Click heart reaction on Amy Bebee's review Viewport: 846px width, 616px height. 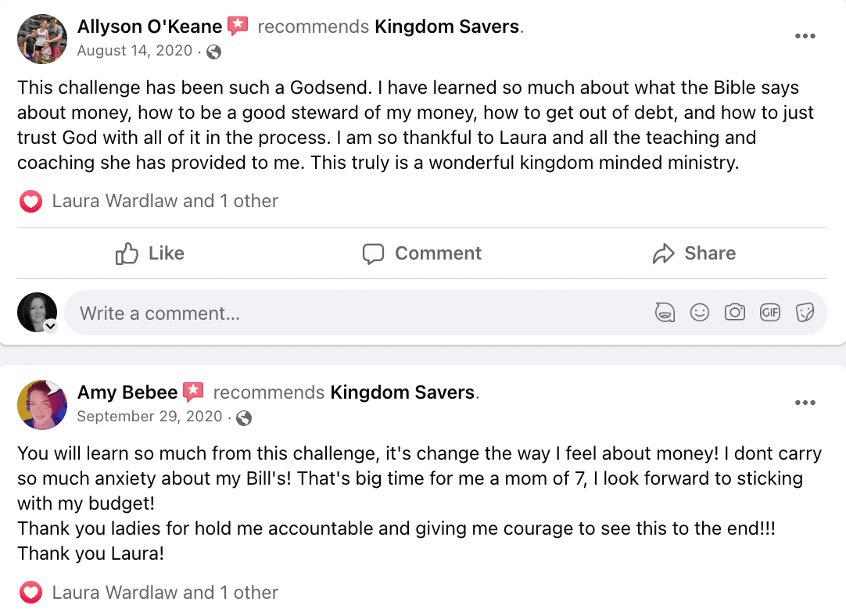tap(30, 593)
